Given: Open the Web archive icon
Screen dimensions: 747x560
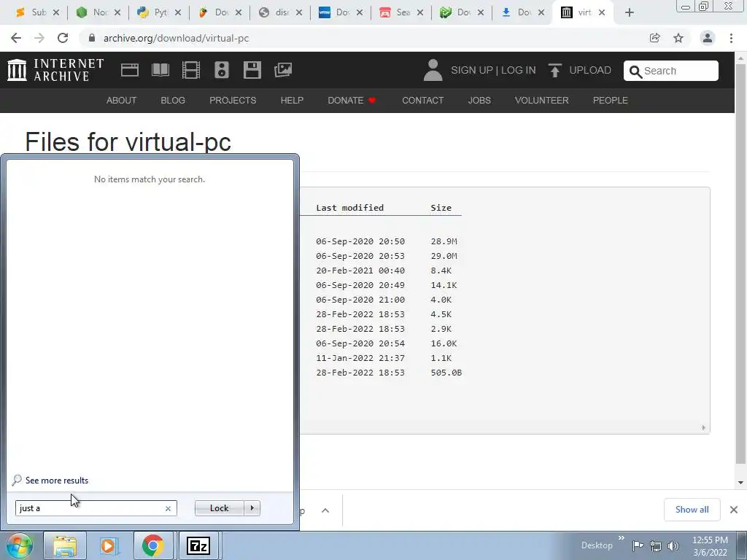Looking at the screenshot, I should [x=130, y=70].
